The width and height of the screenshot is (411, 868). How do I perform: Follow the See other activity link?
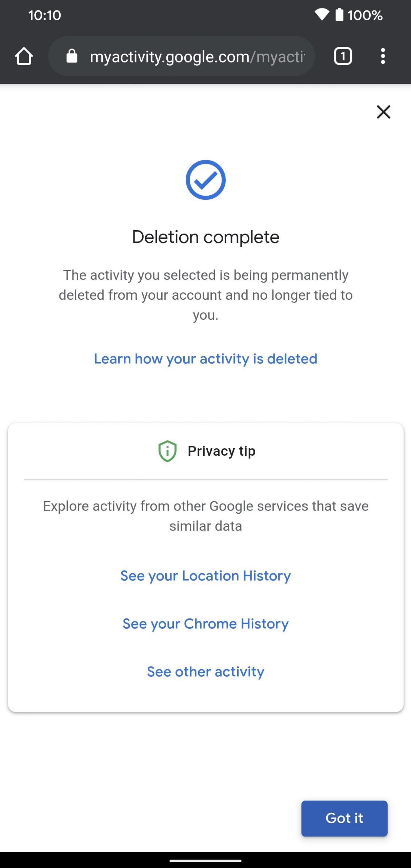click(x=205, y=672)
